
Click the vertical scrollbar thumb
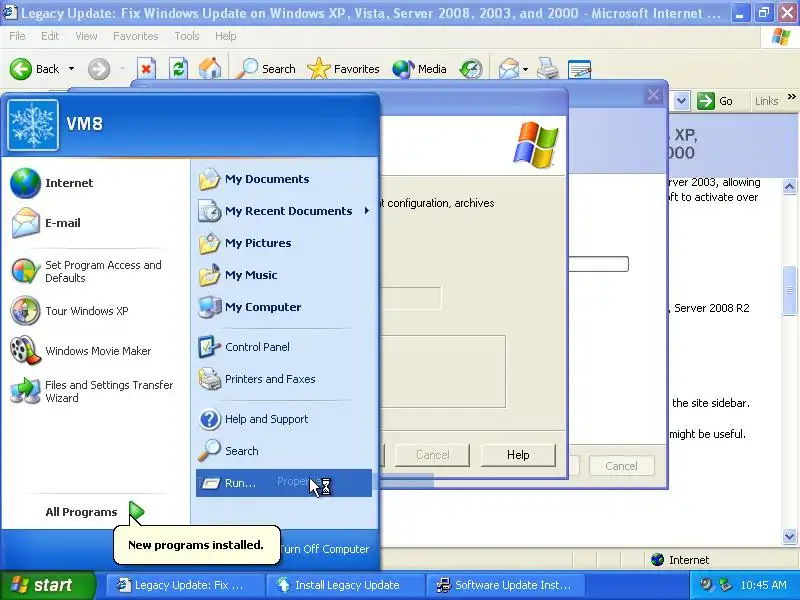click(x=789, y=291)
